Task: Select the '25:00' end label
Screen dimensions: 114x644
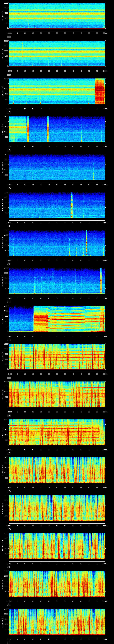Action: pyautogui.click(x=105, y=109)
